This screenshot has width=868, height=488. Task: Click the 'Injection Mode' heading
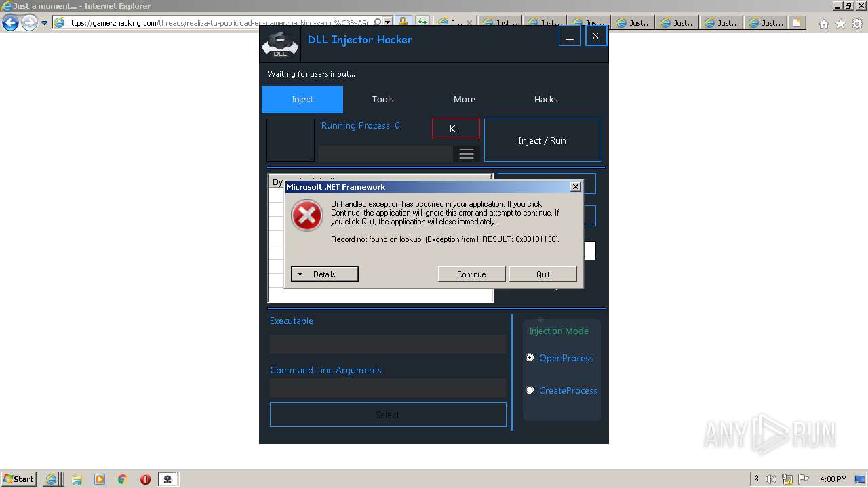559,331
